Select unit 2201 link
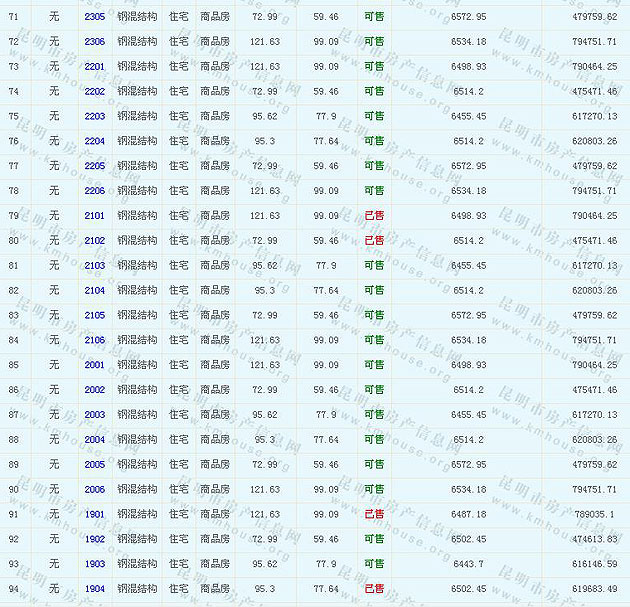Image resolution: width=630 pixels, height=607 pixels. 94,66
